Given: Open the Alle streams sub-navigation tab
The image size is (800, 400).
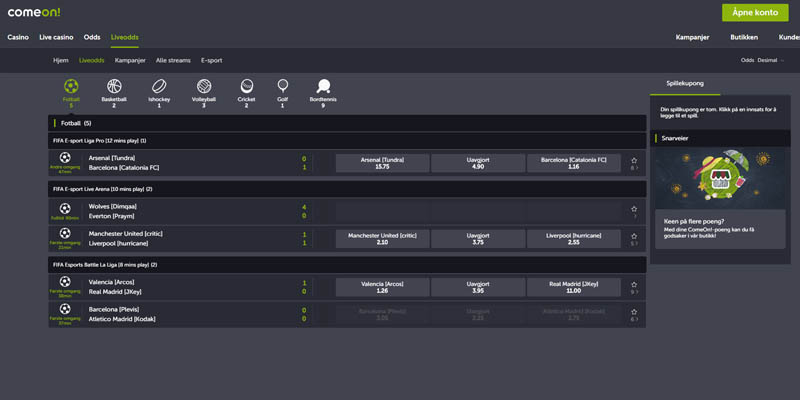Looking at the screenshot, I should pyautogui.click(x=173, y=60).
